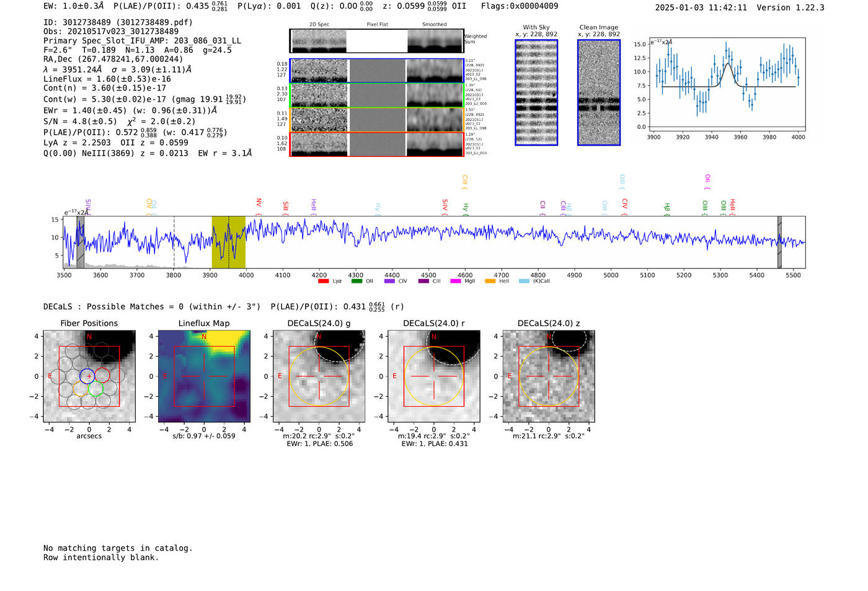Click the green fiber circle in Fiber Positions
The width and height of the screenshot is (868, 591).
tap(95, 389)
